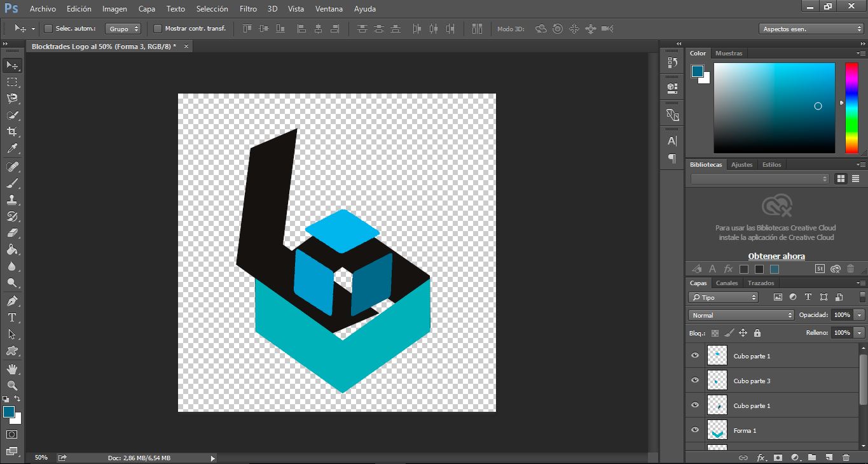Create a new group folder icon

[x=812, y=457]
